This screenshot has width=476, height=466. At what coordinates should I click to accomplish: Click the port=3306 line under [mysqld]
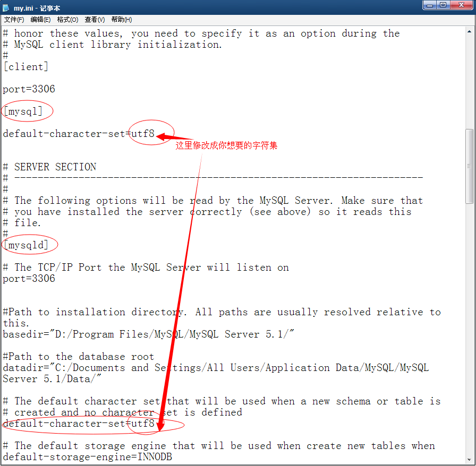point(29,279)
